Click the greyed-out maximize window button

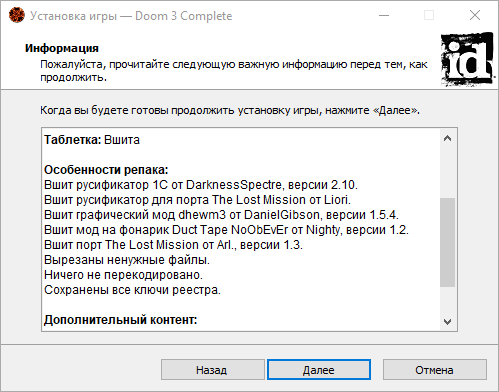tap(429, 15)
